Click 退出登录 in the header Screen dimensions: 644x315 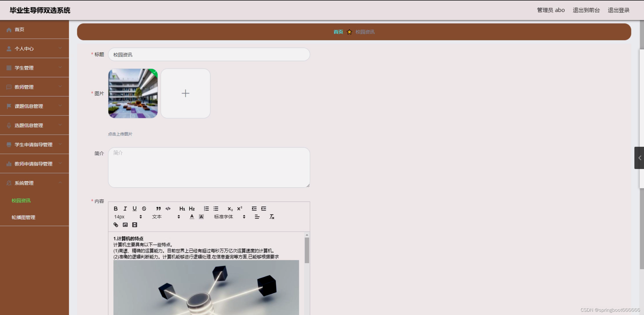click(618, 10)
